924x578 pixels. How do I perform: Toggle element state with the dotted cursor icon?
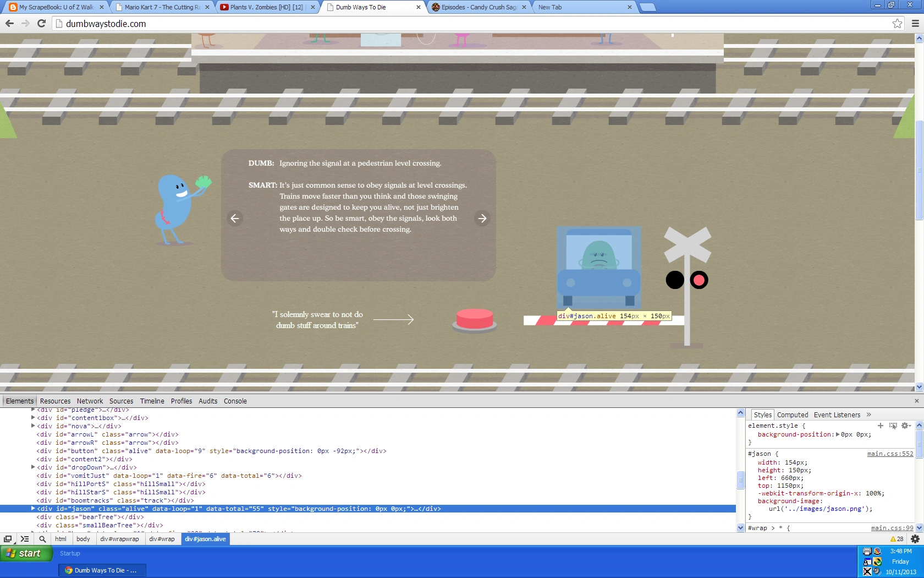[x=893, y=426]
